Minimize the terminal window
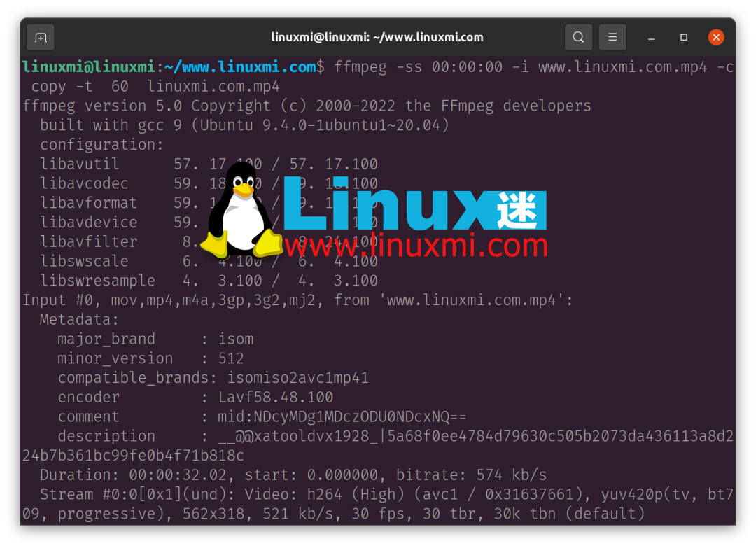Image resolution: width=756 pixels, height=548 pixels. point(652,37)
